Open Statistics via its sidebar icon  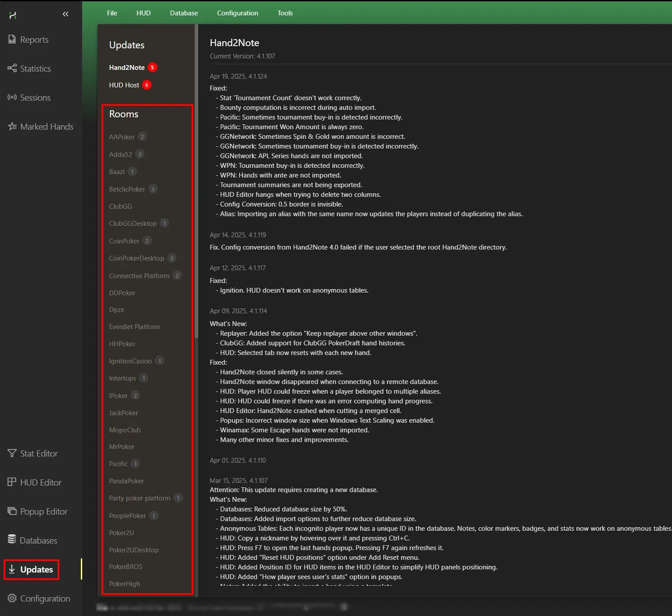pyautogui.click(x=12, y=69)
